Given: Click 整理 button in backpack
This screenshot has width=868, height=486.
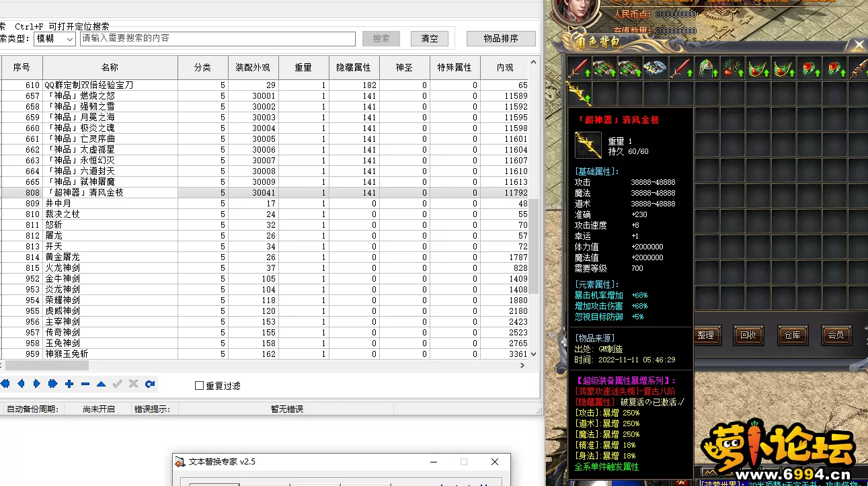Looking at the screenshot, I should coord(706,335).
